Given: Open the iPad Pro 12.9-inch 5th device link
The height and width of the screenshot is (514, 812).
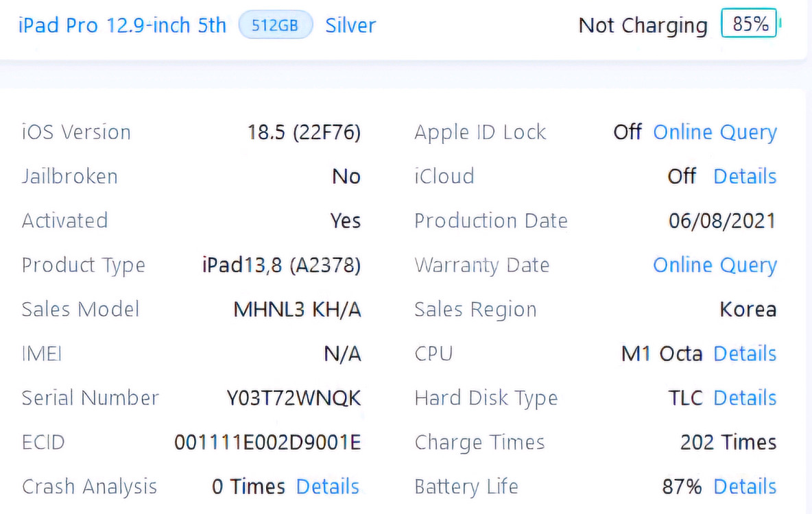Looking at the screenshot, I should coord(122,25).
